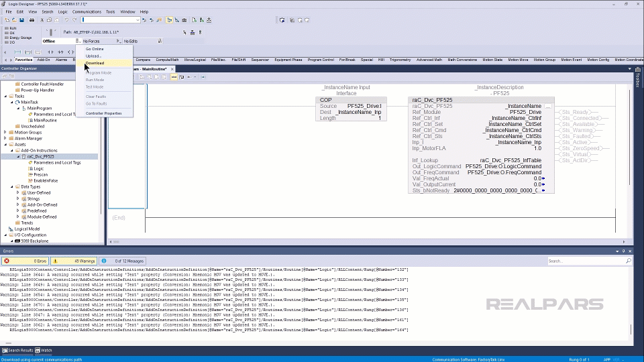Select Upload from the controller menu
The height and width of the screenshot is (362, 644).
click(105, 56)
